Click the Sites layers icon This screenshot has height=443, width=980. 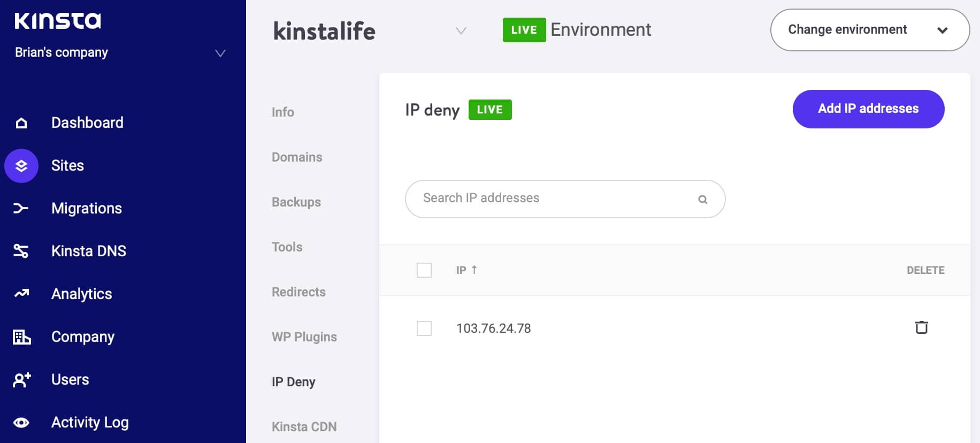(x=21, y=166)
